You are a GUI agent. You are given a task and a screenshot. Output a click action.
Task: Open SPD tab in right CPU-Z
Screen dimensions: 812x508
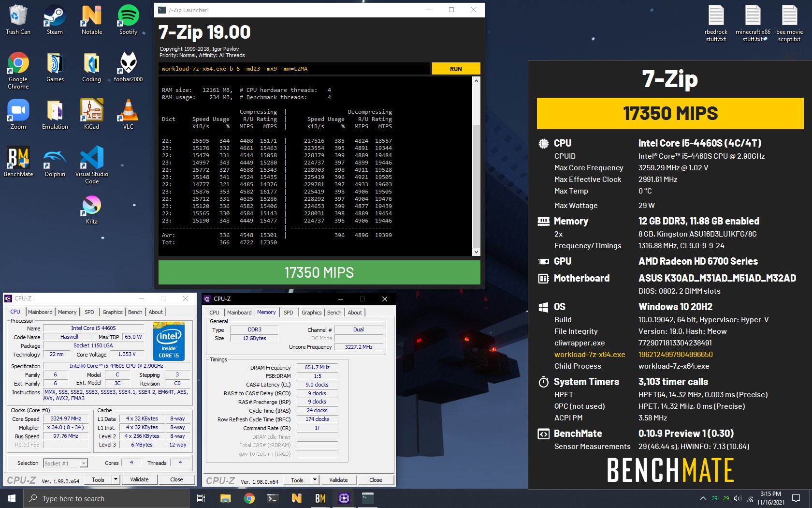289,313
